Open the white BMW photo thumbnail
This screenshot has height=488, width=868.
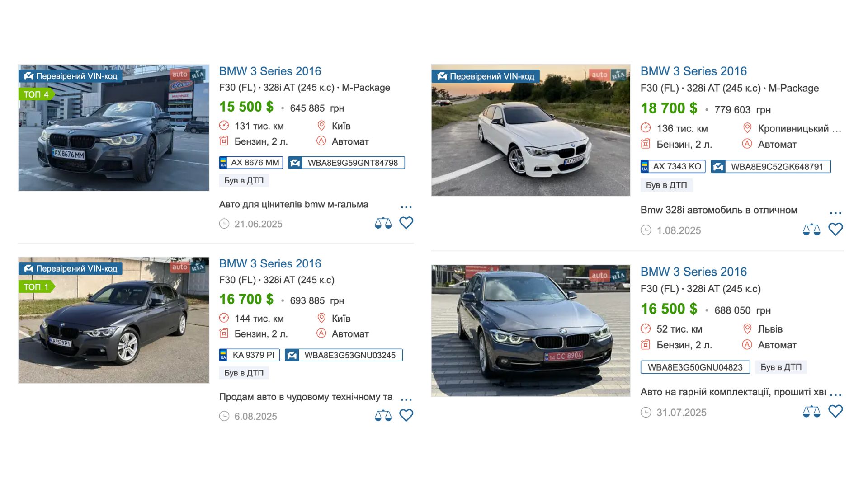click(530, 130)
